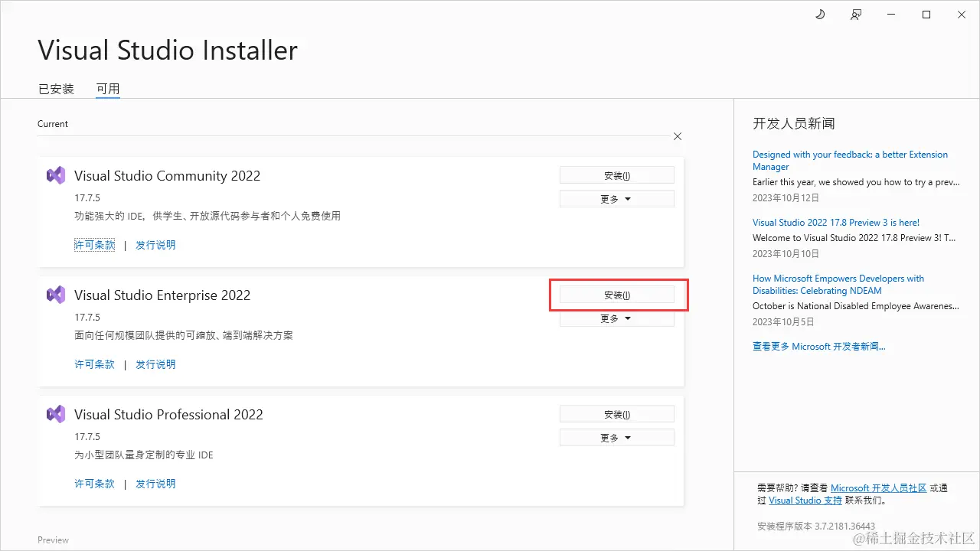Click the Visual Studio Enterprise 2022 logo
The image size is (980, 551).
[x=56, y=295]
